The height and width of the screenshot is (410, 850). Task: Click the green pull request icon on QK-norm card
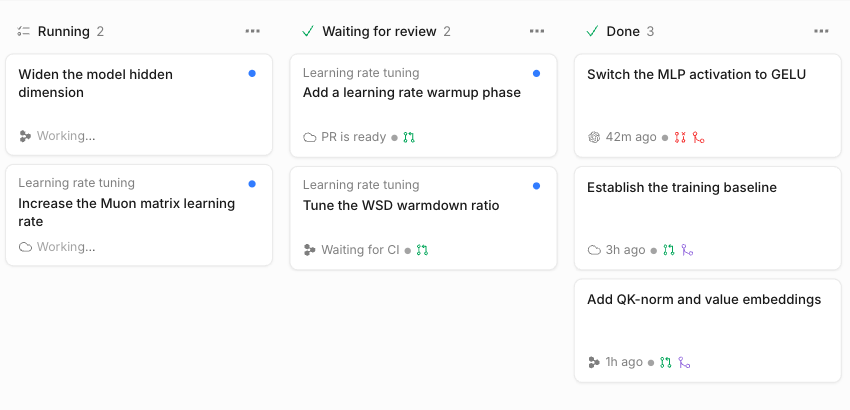click(666, 362)
